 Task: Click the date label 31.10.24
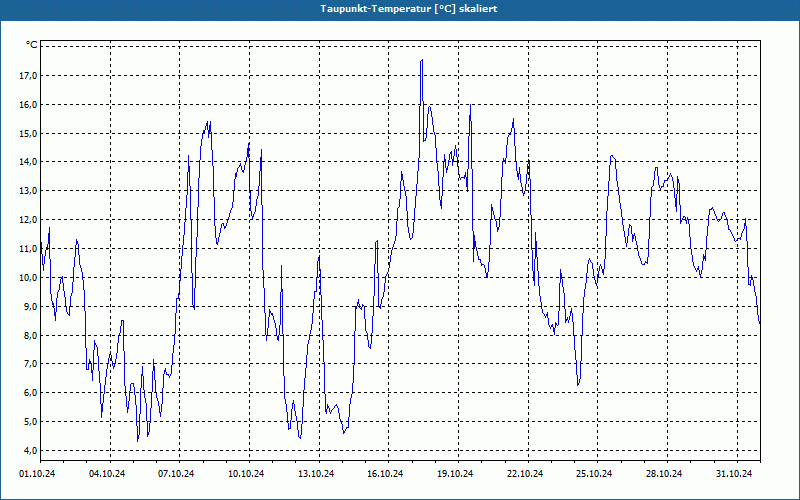pos(734,474)
